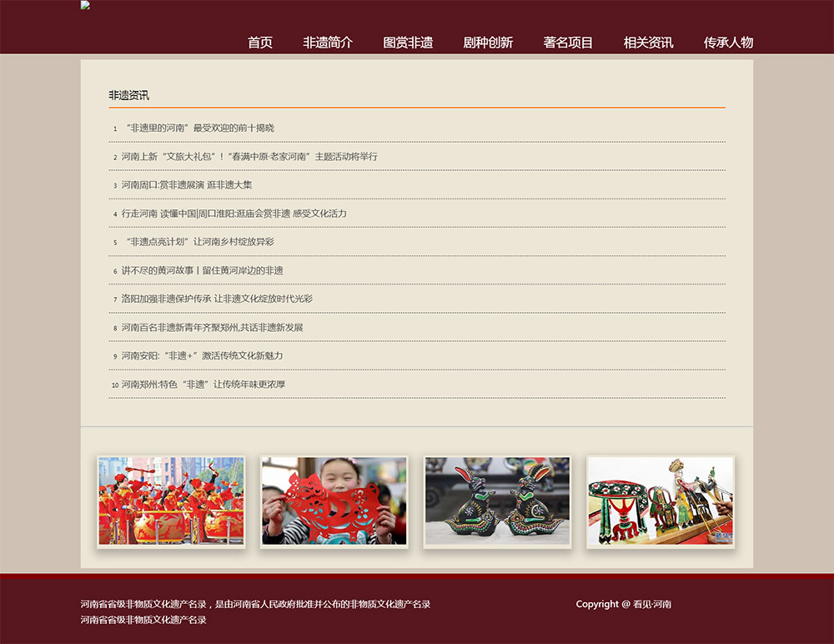
Task: Open the 非遗简介 navigation item
Action: tap(328, 42)
